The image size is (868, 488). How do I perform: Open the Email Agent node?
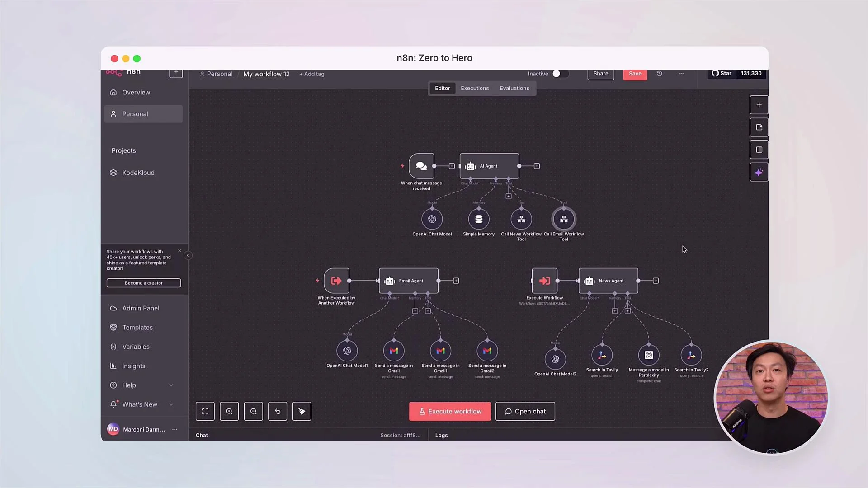click(409, 281)
